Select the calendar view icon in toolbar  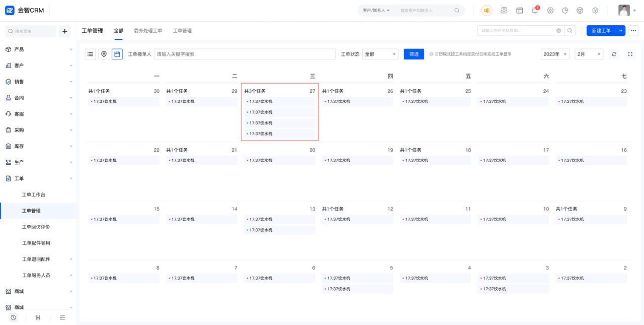(117, 54)
